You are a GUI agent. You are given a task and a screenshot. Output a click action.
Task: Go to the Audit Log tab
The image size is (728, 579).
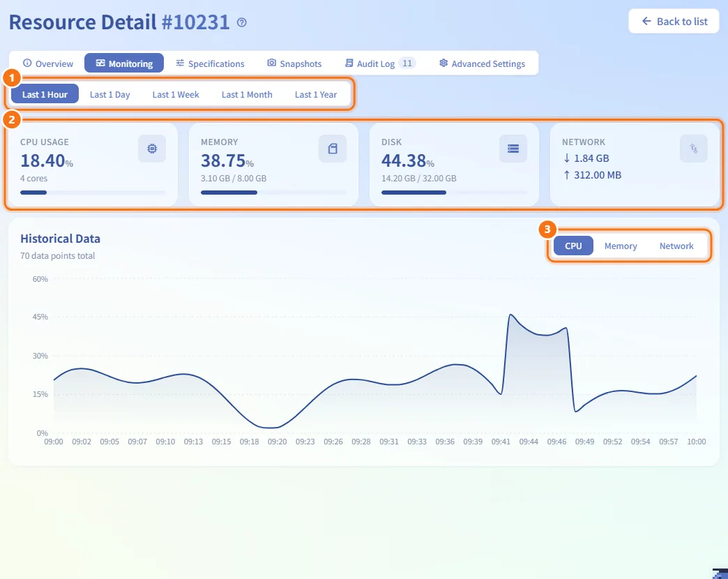(x=380, y=63)
